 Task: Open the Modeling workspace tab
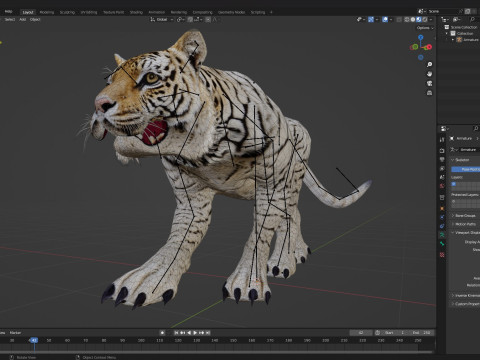[x=47, y=12]
